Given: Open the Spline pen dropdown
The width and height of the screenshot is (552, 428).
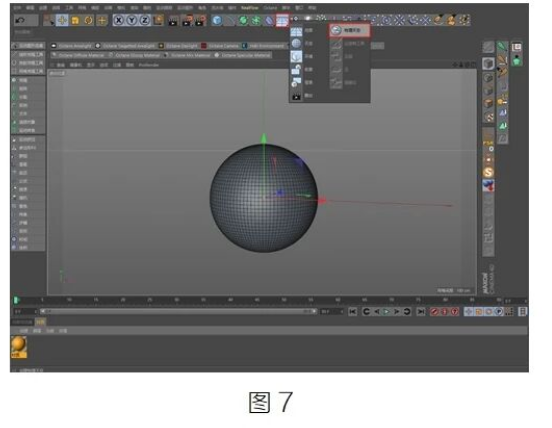Looking at the screenshot, I should pyautogui.click(x=230, y=20).
